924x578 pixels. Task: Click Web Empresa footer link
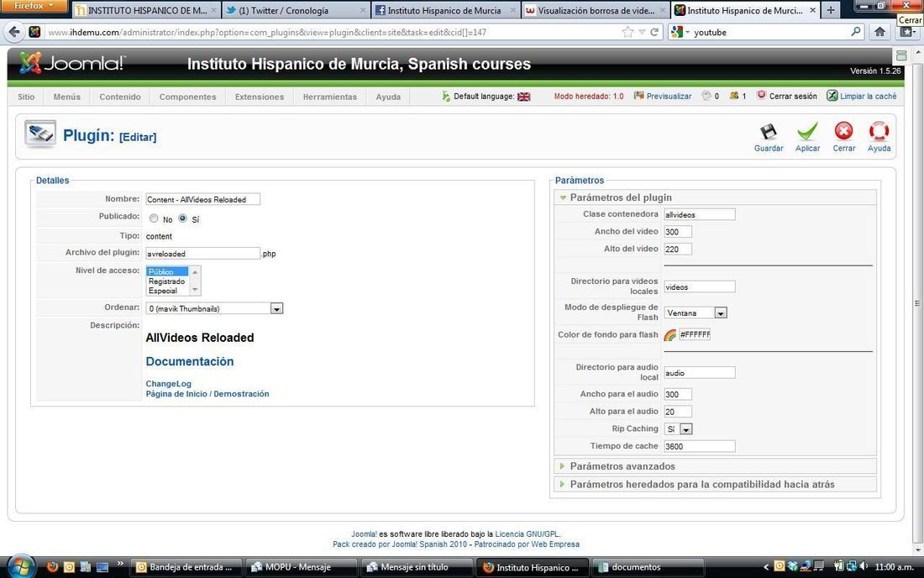click(x=555, y=544)
